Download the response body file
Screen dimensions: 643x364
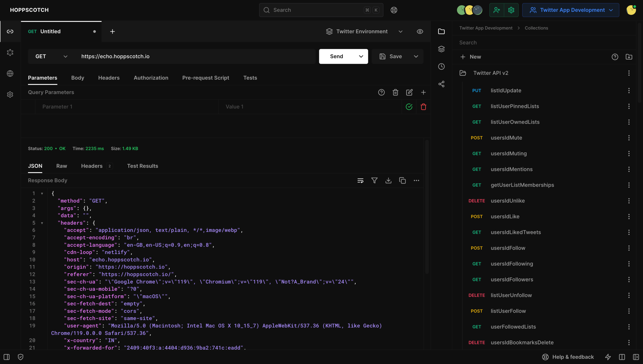pos(388,180)
